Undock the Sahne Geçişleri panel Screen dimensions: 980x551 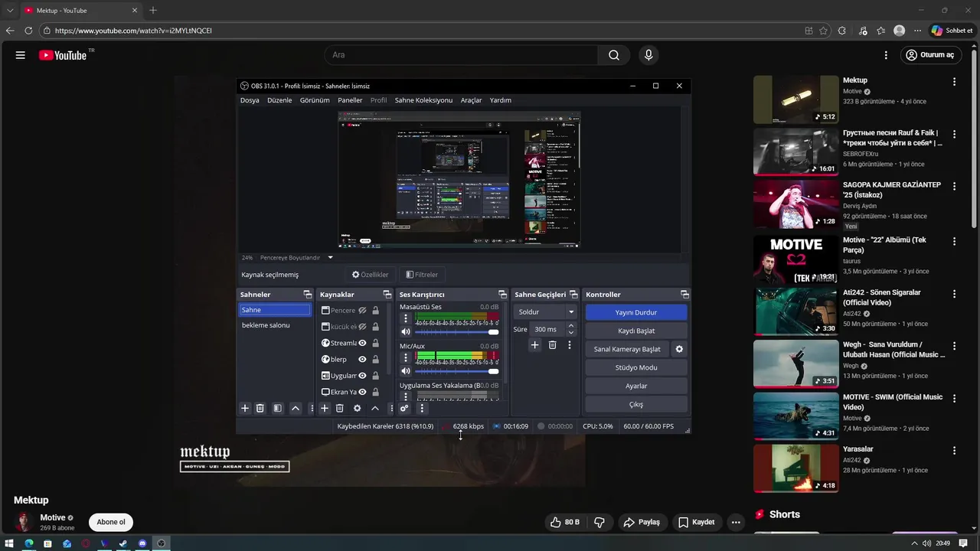coord(573,295)
